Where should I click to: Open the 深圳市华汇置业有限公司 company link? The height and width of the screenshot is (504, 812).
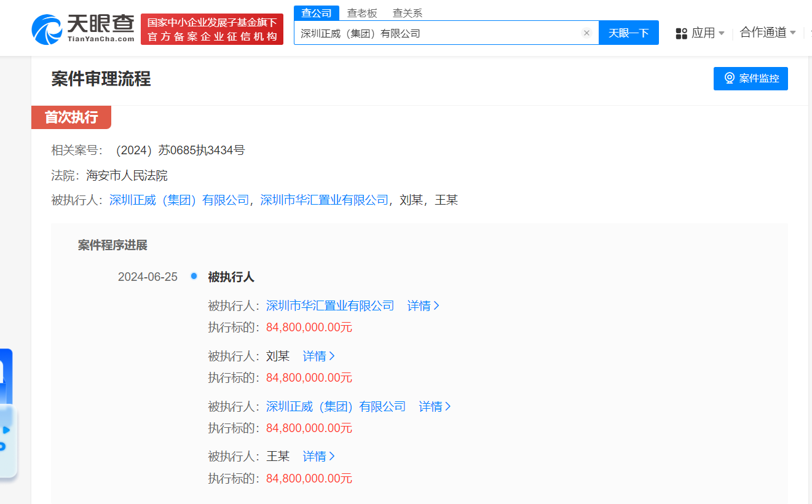(x=328, y=305)
